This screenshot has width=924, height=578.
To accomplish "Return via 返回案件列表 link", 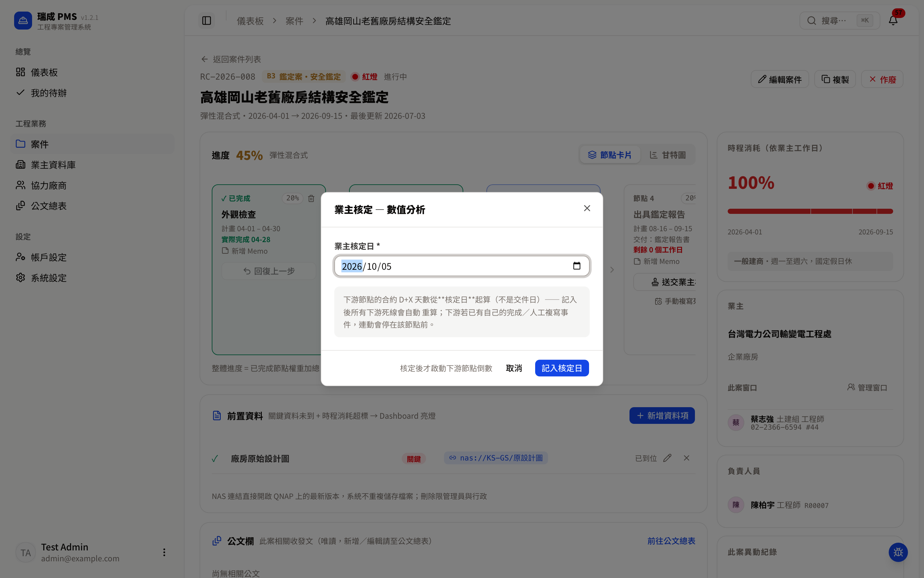I will point(231,59).
